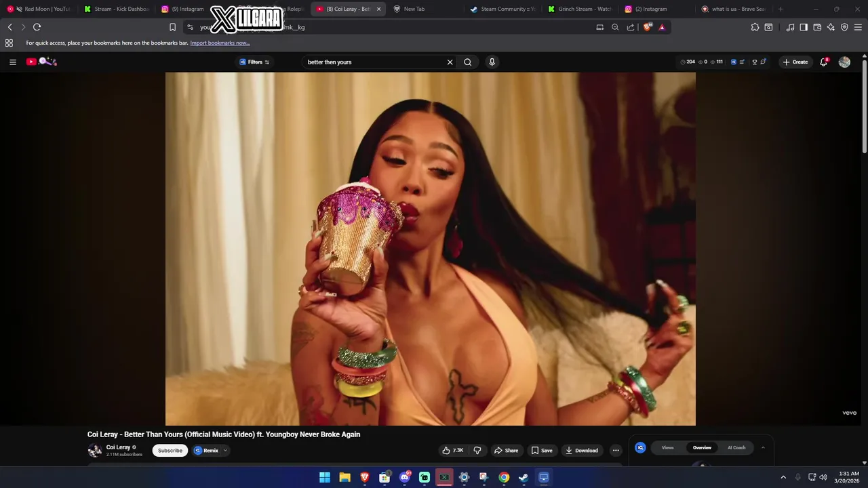Open the bookmarks bar apps grid icon
The height and width of the screenshot is (488, 868).
pyautogui.click(x=9, y=43)
